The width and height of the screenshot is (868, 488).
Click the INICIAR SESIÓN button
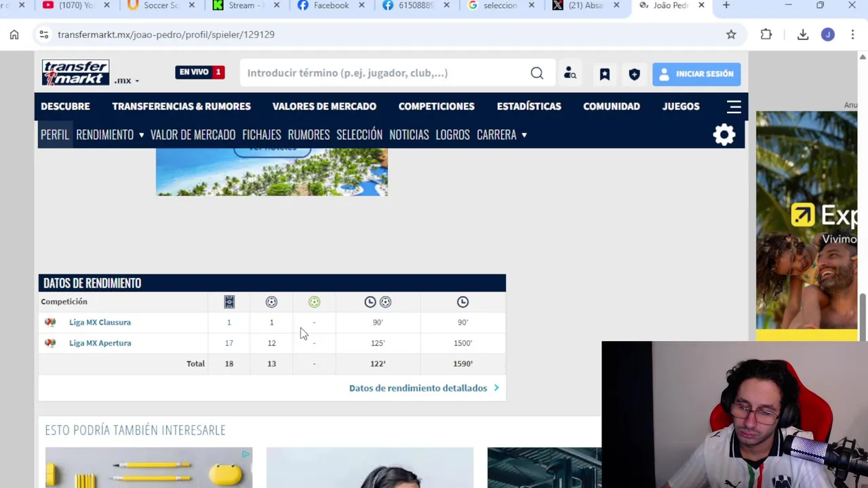click(x=696, y=74)
